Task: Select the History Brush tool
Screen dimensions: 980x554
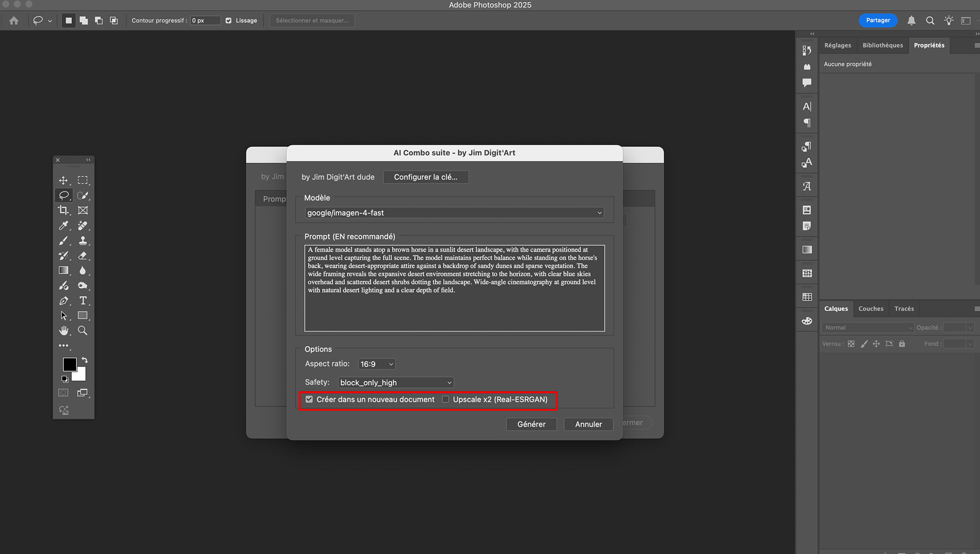Action: [63, 256]
